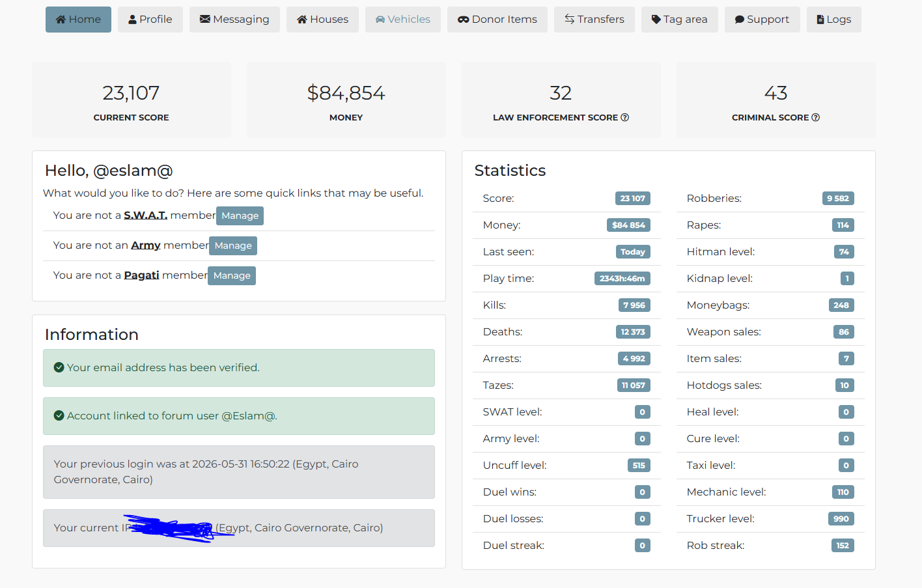922x588 pixels.
Task: Click the Statistics heading
Action: click(510, 171)
